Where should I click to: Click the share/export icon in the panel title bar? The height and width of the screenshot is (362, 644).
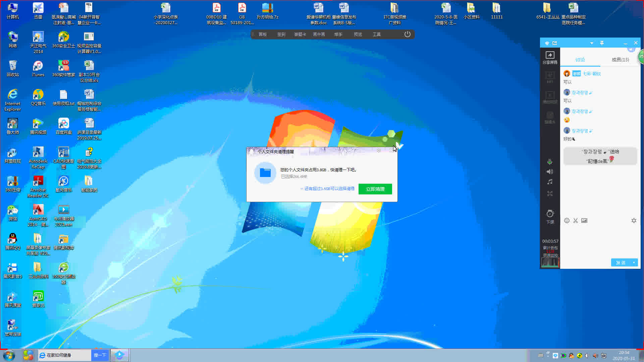[555, 43]
